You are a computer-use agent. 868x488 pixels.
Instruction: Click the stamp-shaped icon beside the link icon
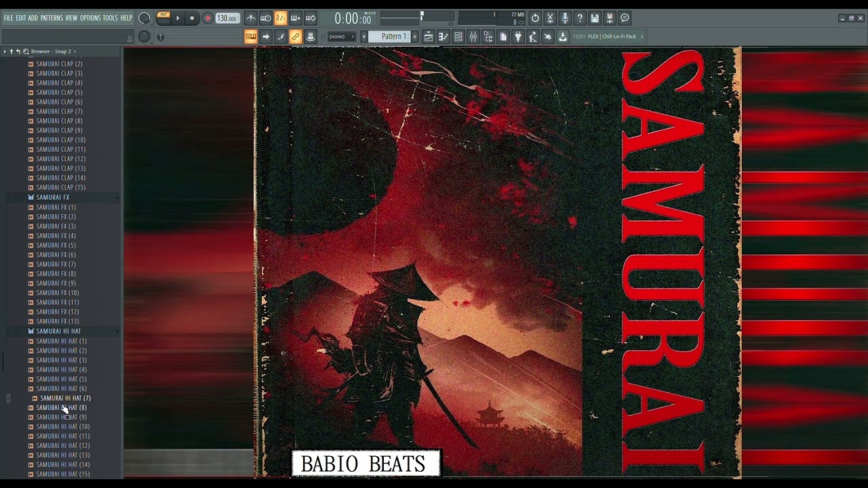pos(311,37)
